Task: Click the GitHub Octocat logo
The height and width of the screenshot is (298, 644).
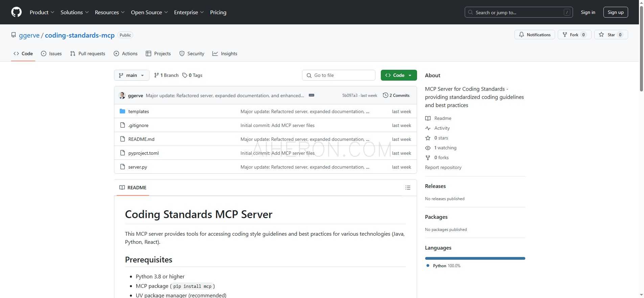Action: (x=16, y=12)
